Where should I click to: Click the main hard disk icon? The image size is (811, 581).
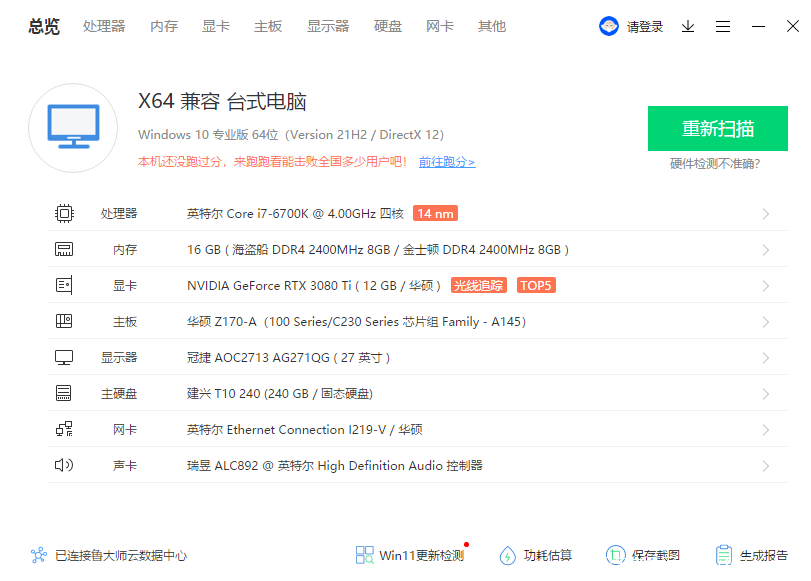(64, 393)
